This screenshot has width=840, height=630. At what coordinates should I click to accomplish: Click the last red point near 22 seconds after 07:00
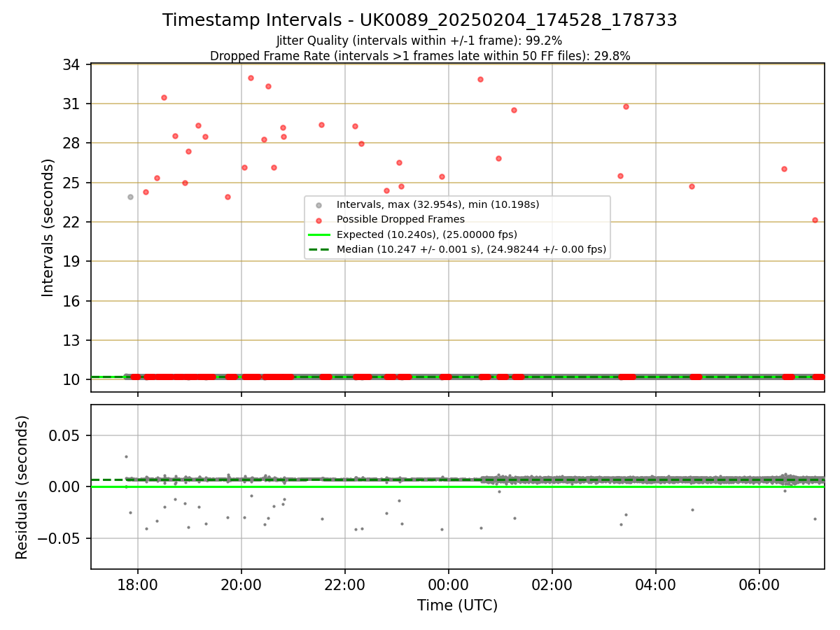pyautogui.click(x=815, y=220)
